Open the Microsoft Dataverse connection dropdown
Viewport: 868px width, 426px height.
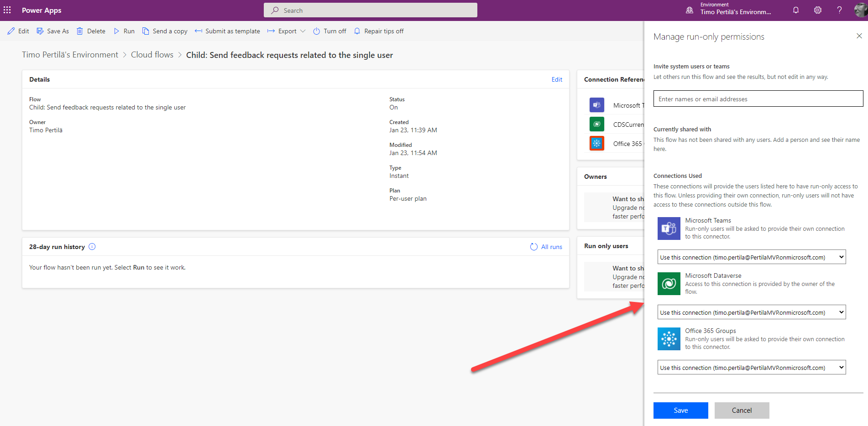[751, 312]
